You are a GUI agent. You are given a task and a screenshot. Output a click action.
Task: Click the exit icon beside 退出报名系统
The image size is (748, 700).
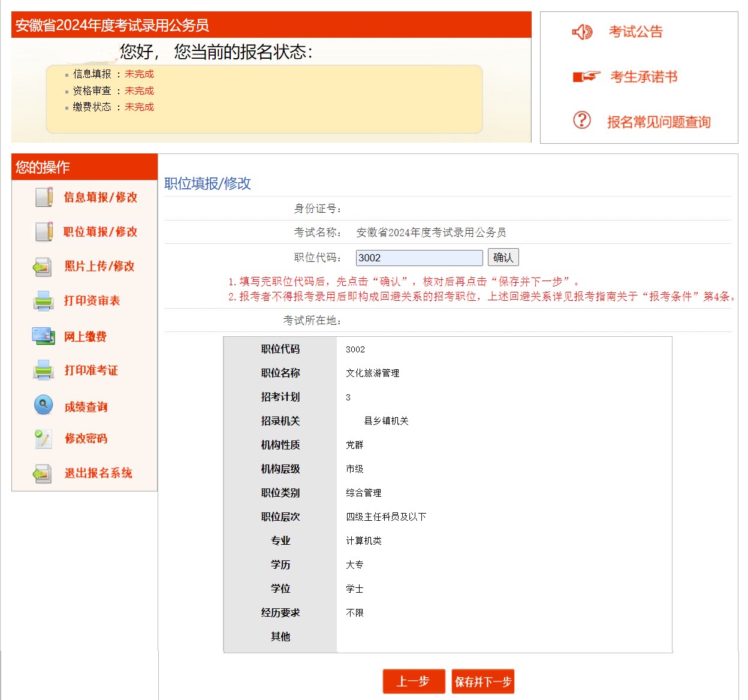pyautogui.click(x=43, y=473)
